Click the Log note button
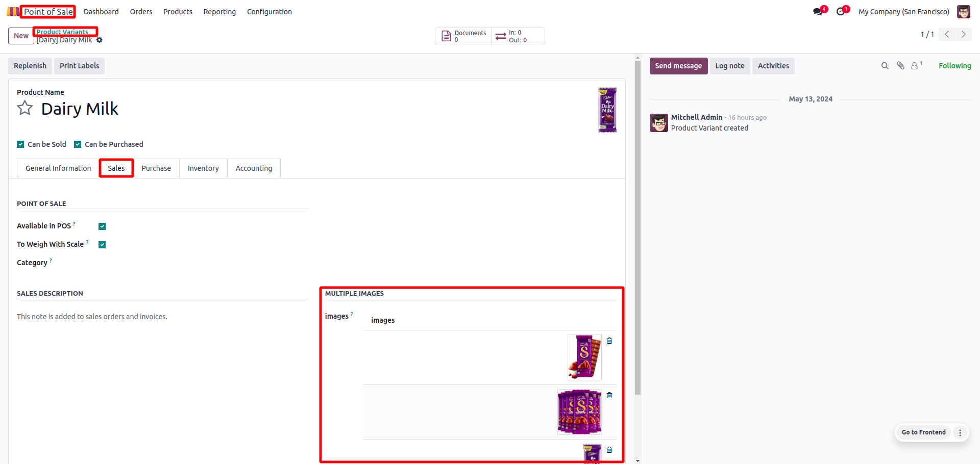The width and height of the screenshot is (980, 464). click(x=730, y=66)
